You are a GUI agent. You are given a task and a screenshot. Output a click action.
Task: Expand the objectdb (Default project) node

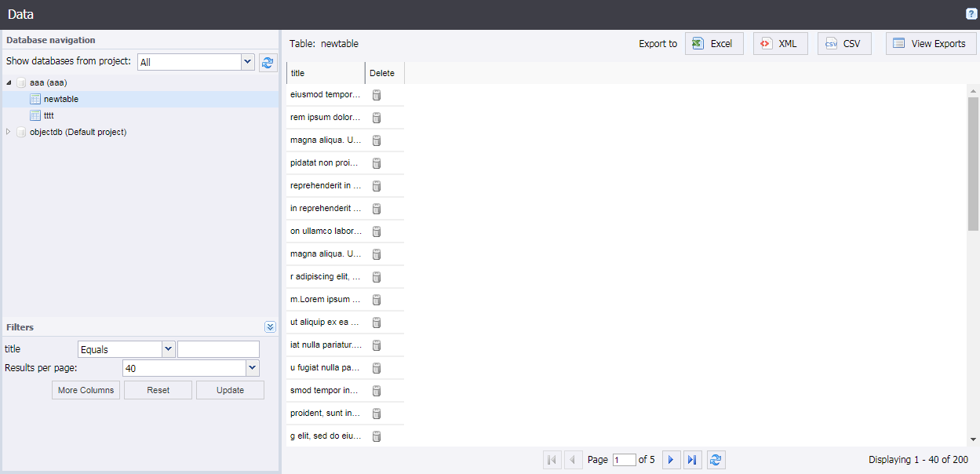click(x=8, y=132)
